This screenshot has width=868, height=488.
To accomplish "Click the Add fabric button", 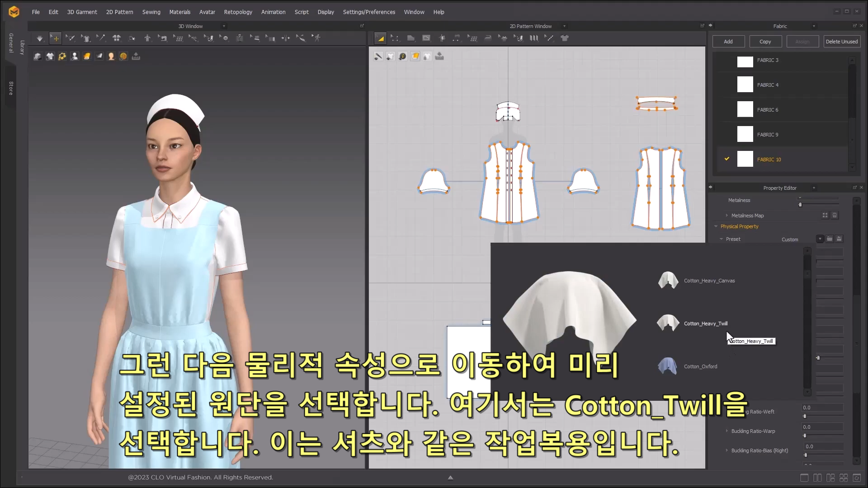I will pyautogui.click(x=728, y=42).
